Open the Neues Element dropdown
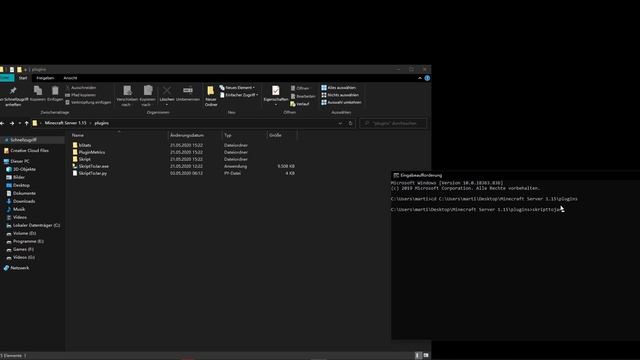Image resolution: width=640 pixels, height=360 pixels. coord(237,88)
